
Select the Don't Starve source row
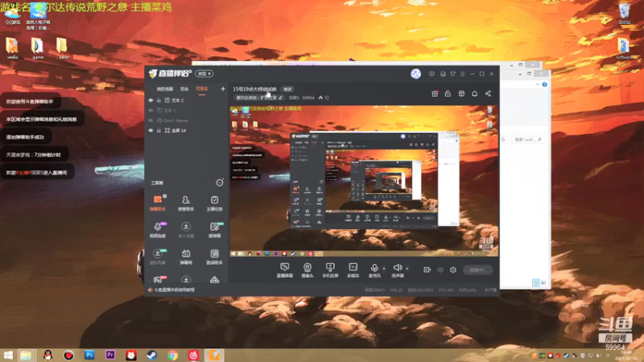click(187, 121)
